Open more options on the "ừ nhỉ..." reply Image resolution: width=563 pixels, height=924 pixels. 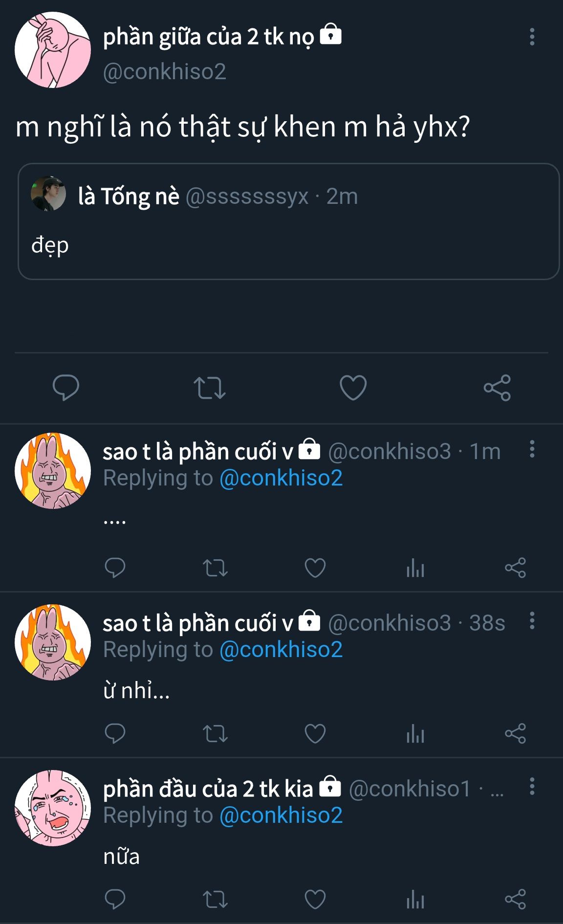(532, 620)
